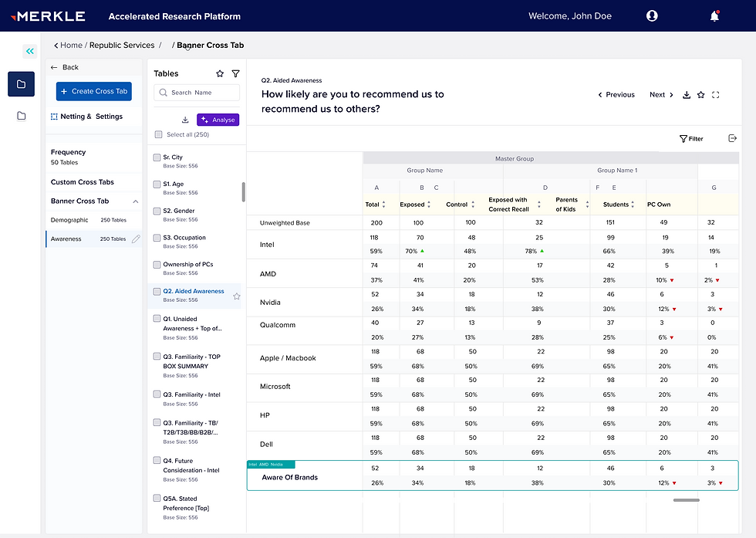Click the horizontal scrollbar under the table
The width and height of the screenshot is (756, 538).
tap(686, 500)
